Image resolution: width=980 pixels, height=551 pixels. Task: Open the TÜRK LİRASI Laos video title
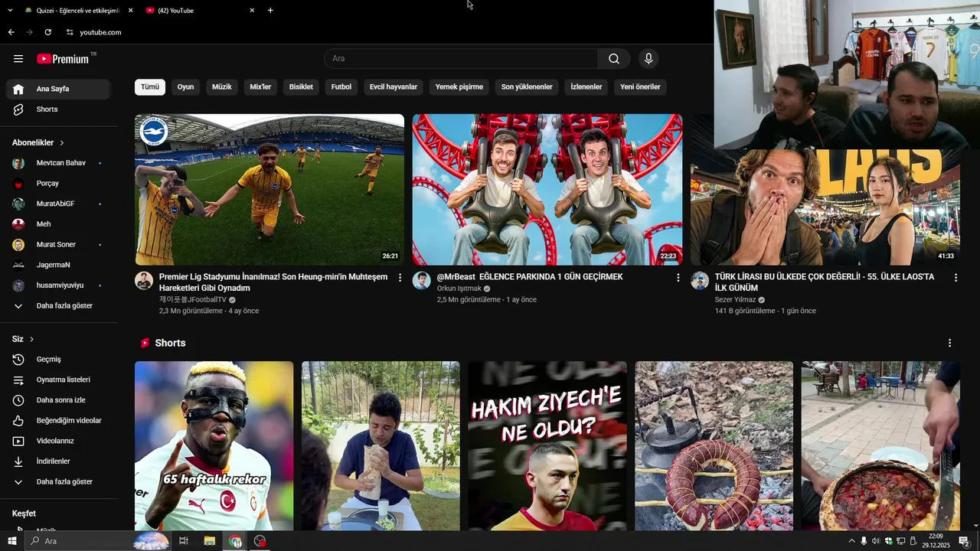pyautogui.click(x=825, y=282)
